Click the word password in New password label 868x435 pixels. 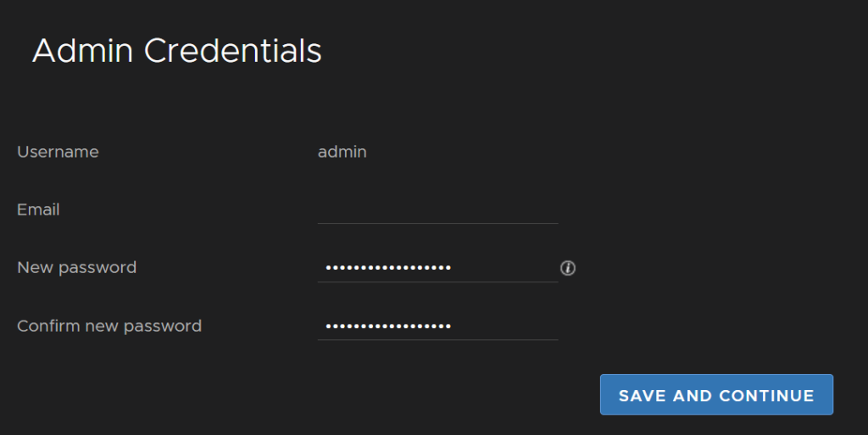[97, 269]
